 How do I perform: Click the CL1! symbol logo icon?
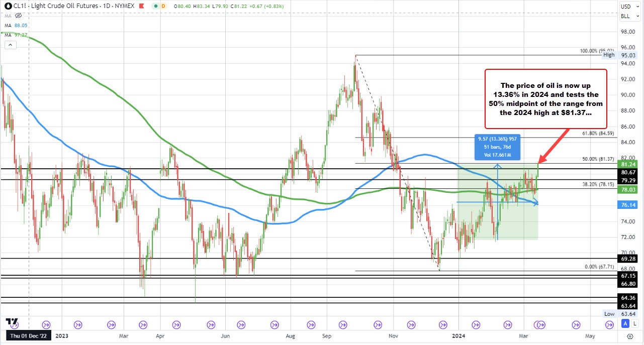click(8, 6)
